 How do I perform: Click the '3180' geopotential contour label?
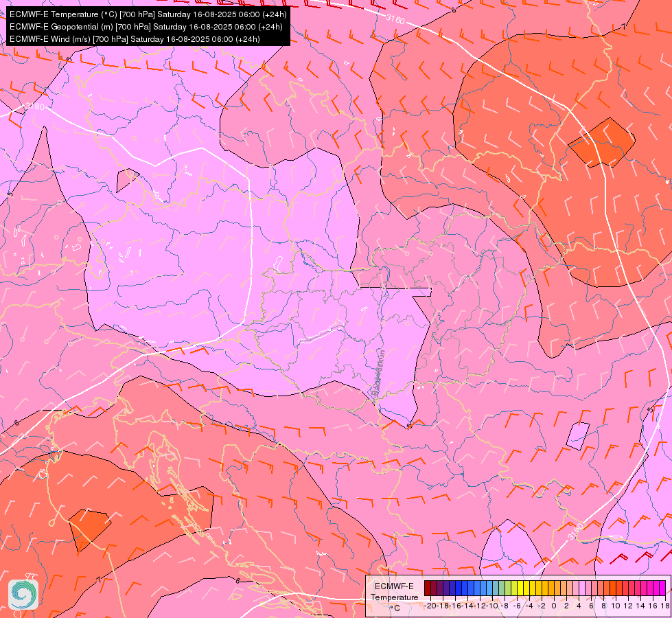click(x=35, y=106)
